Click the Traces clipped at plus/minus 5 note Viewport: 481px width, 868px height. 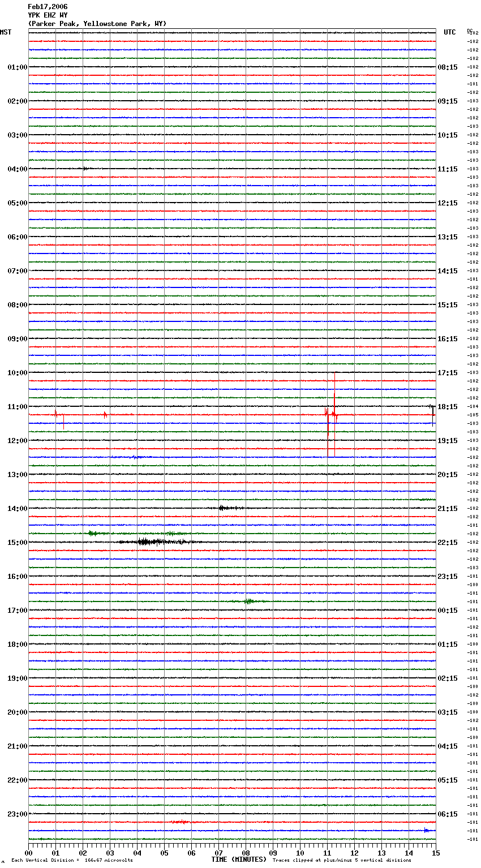click(342, 861)
